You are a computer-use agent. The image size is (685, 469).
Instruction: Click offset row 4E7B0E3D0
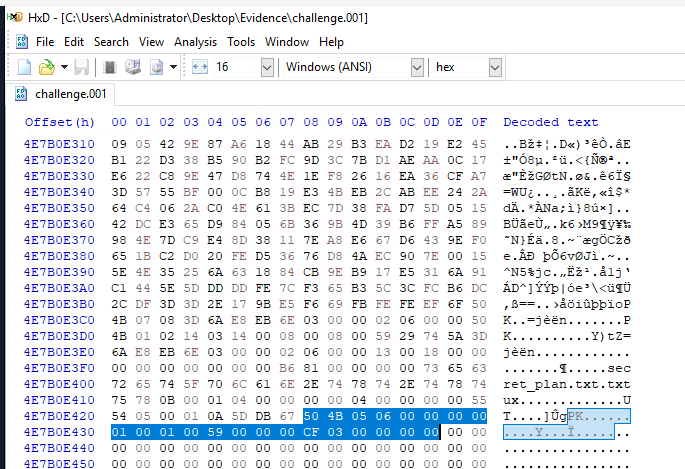pos(59,336)
